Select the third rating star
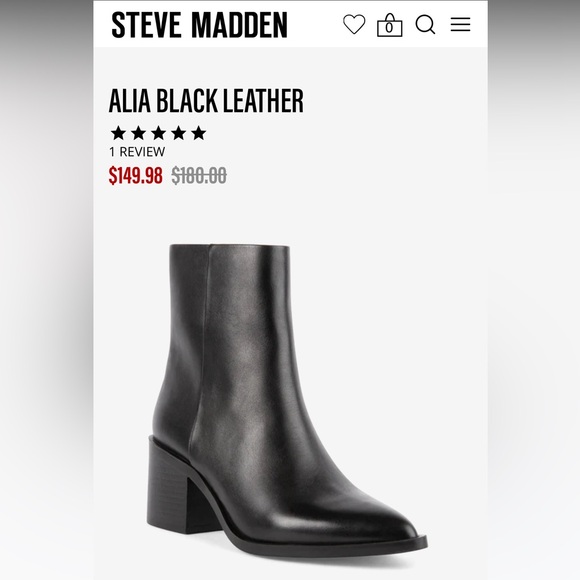580x580 pixels. (158, 133)
